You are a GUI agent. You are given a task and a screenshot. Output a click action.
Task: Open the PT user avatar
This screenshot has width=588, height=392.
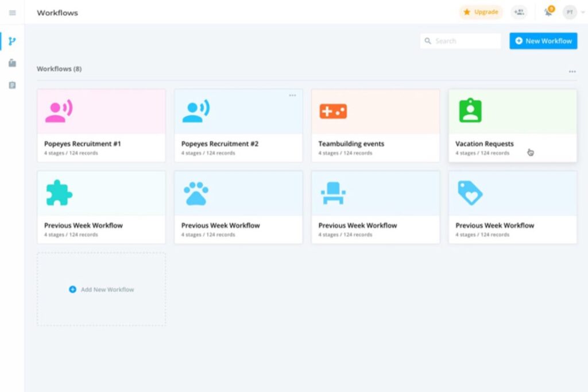(570, 13)
